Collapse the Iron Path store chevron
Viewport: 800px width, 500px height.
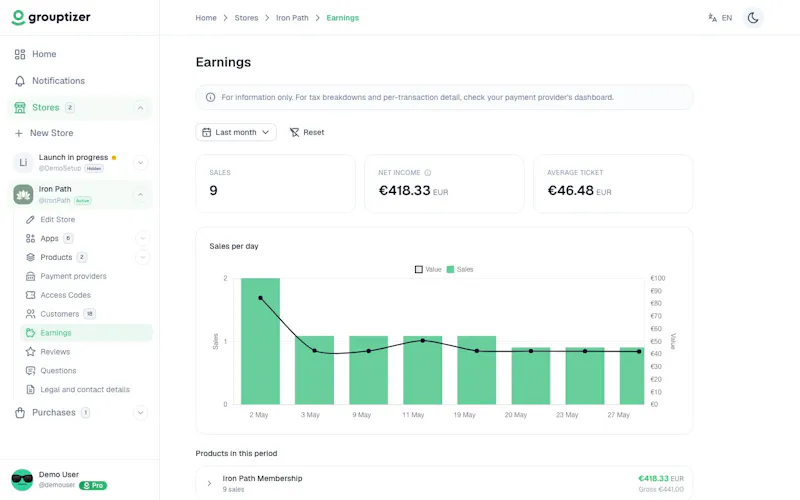click(x=140, y=194)
